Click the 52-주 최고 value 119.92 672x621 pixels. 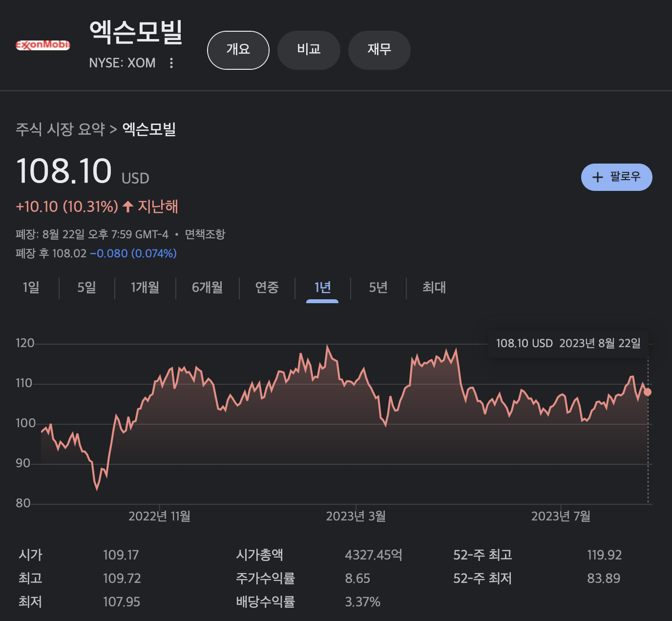(605, 555)
